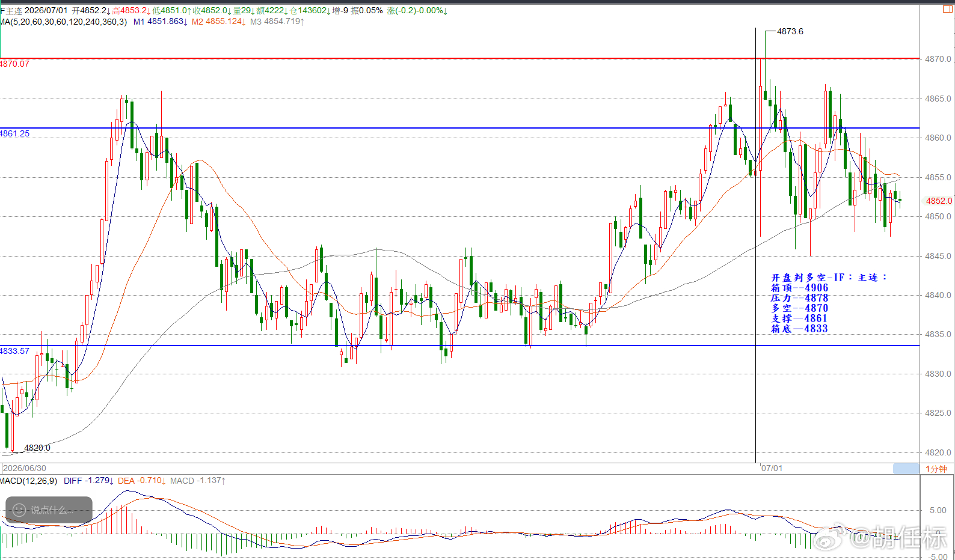Screen dimensions: 955x560
Task: Click the DEA -0.710 value
Action: pyautogui.click(x=142, y=481)
